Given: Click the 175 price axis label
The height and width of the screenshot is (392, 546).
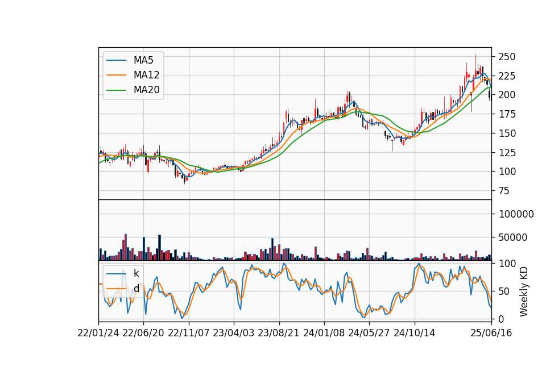Looking at the screenshot, I should [507, 114].
